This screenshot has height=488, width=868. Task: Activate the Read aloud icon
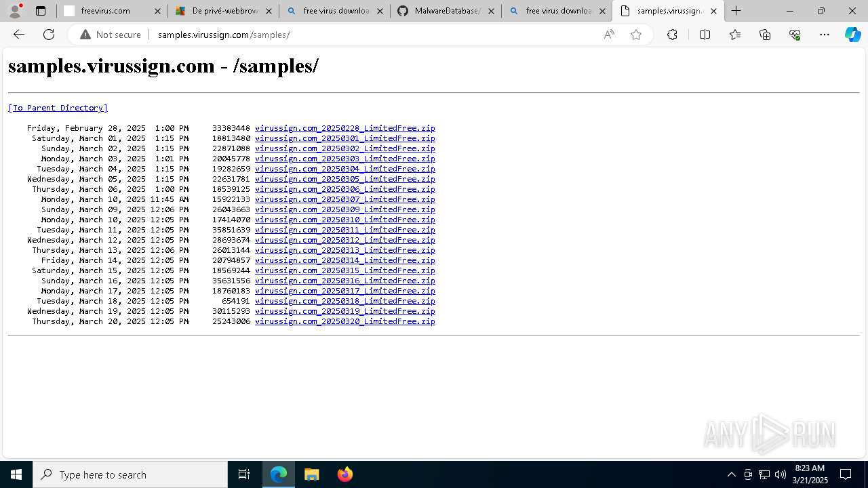609,35
